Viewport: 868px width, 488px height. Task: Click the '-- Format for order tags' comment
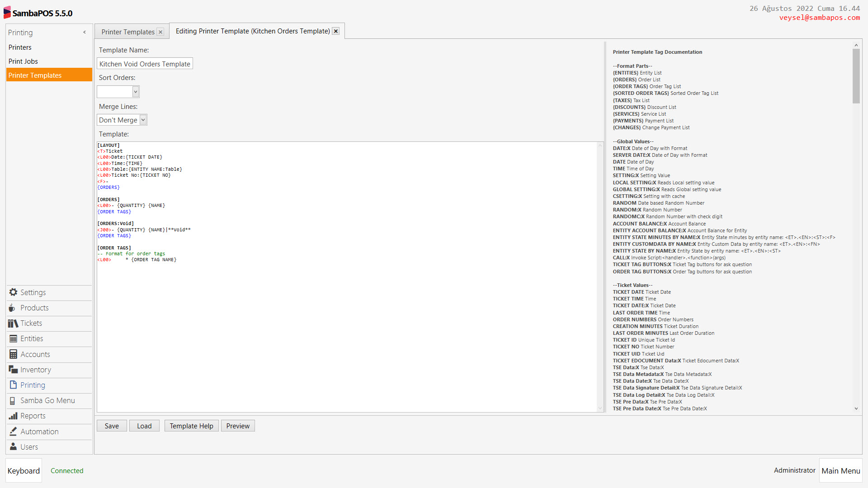[131, 254]
